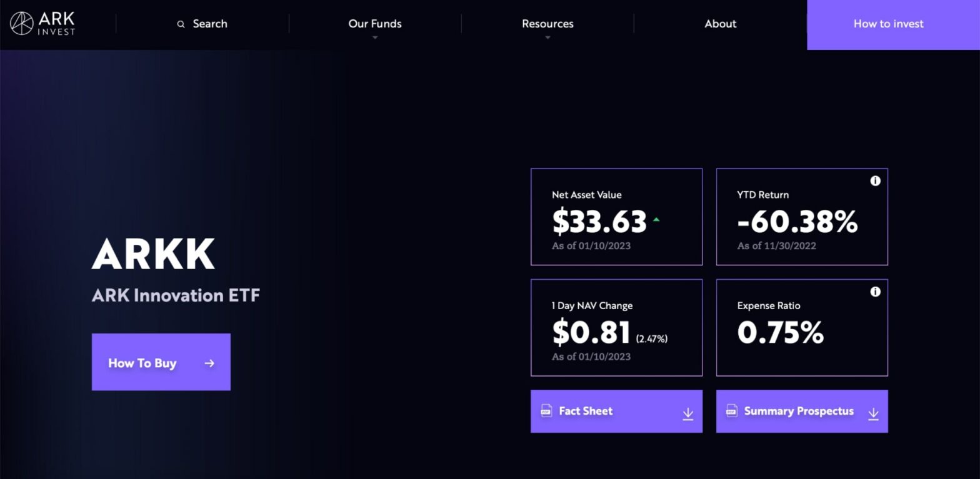Click the download arrow on Fact Sheet
This screenshot has height=479, width=980.
[688, 413]
